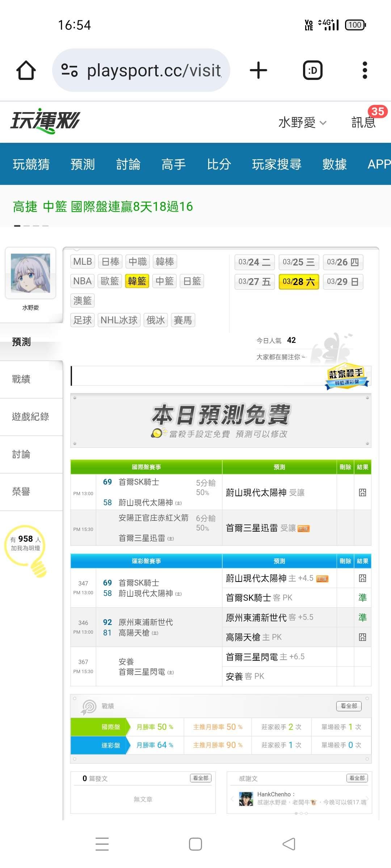The height and width of the screenshot is (868, 391).
Task: Click the 本日預測免費 banner
Action: (x=221, y=421)
